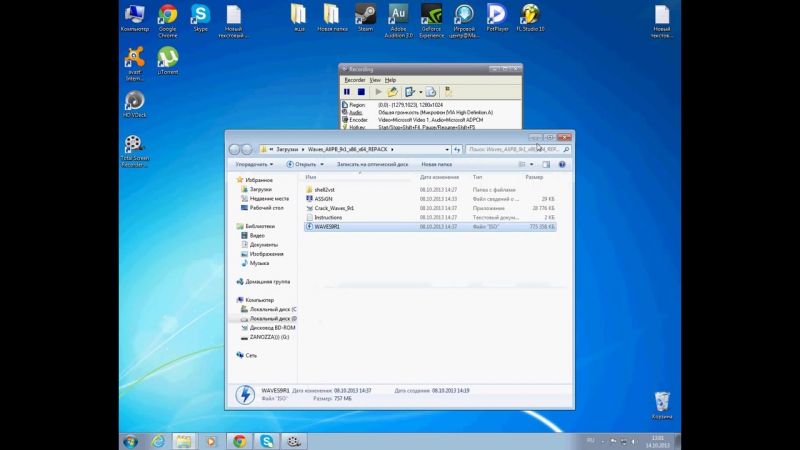Select the Adobe Audition 3.0 desktop icon
Image resolution: width=800 pixels, height=450 pixels.
(x=398, y=21)
